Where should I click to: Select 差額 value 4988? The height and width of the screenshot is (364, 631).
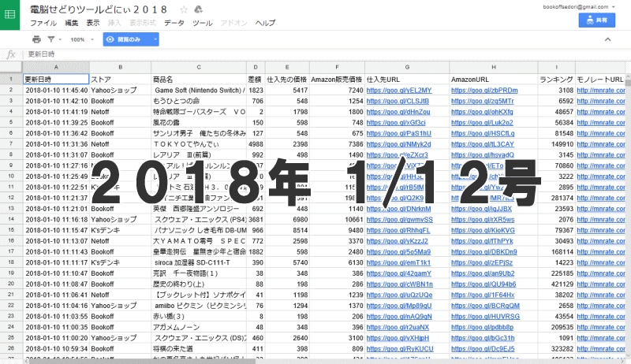pos(256,144)
